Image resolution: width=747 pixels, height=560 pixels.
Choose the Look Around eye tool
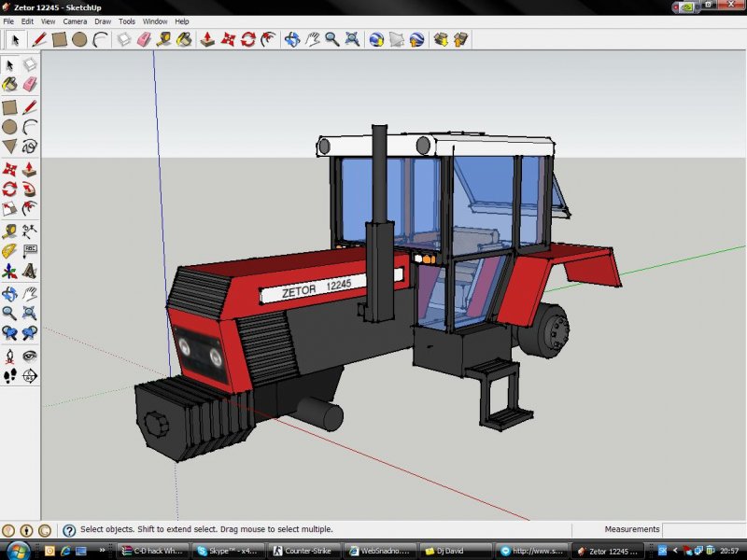(x=30, y=356)
